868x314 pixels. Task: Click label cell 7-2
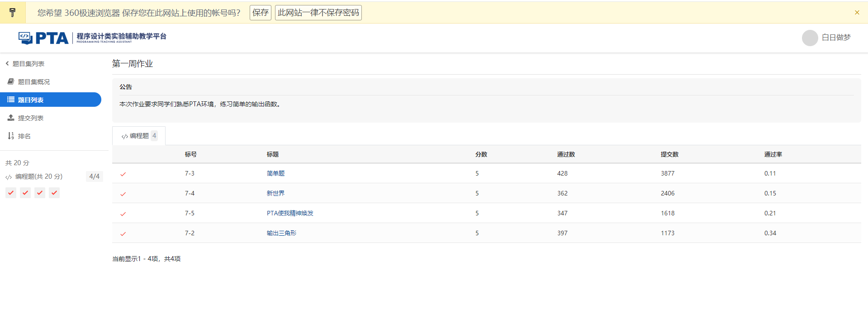(x=190, y=233)
